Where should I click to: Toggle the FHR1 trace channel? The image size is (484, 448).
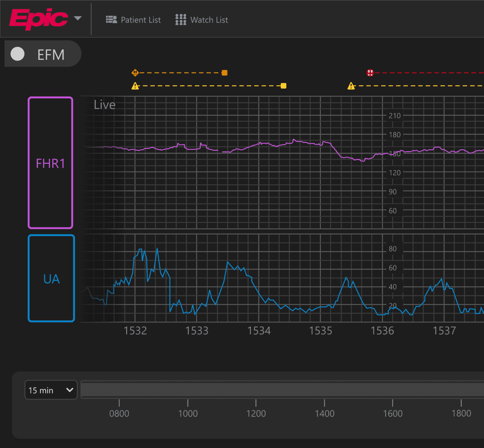click(50, 163)
